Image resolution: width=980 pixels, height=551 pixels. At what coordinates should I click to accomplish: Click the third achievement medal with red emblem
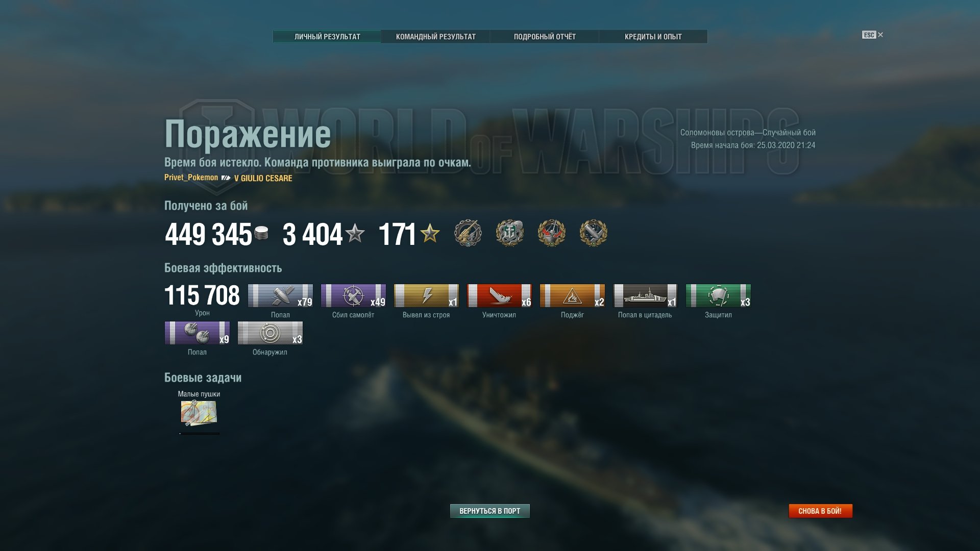coord(552,233)
